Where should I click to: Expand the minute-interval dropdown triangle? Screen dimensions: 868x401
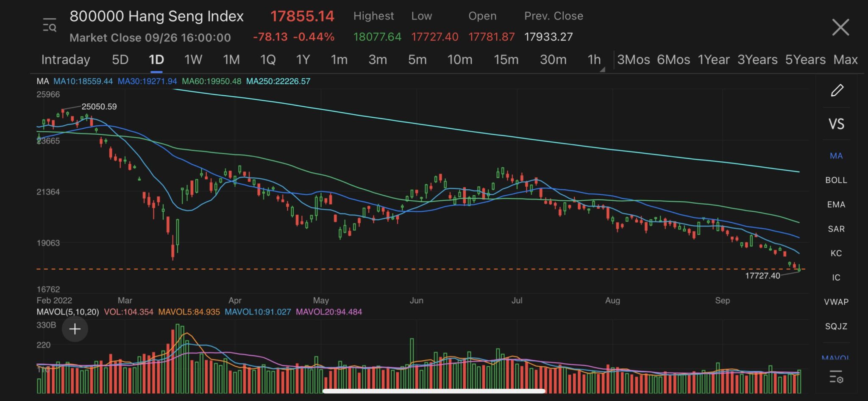pos(602,69)
